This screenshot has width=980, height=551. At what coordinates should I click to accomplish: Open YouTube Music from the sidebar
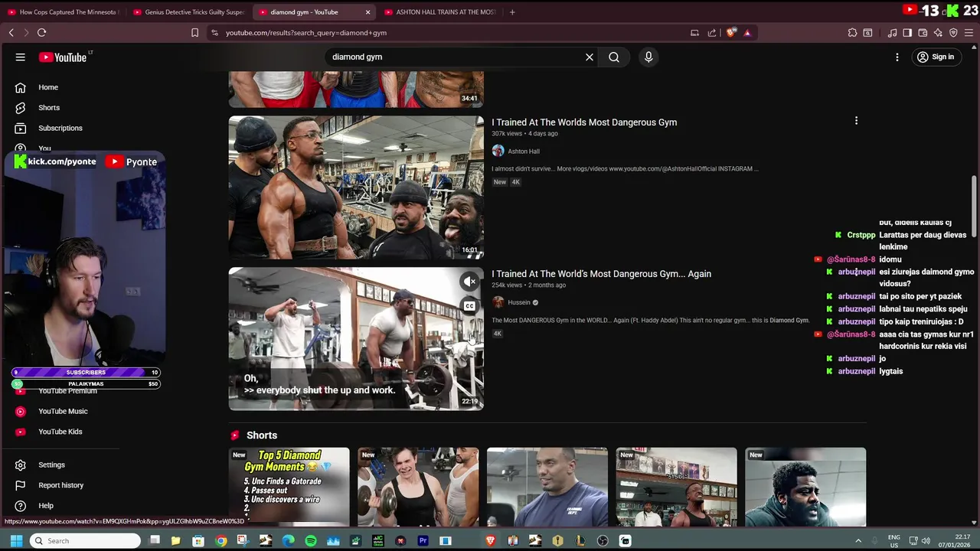point(63,411)
